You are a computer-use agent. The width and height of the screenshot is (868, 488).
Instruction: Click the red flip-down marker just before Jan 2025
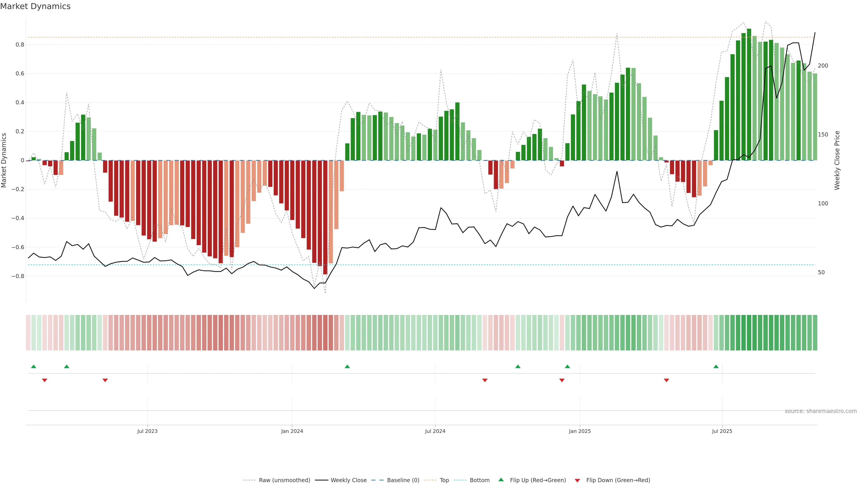click(x=562, y=380)
